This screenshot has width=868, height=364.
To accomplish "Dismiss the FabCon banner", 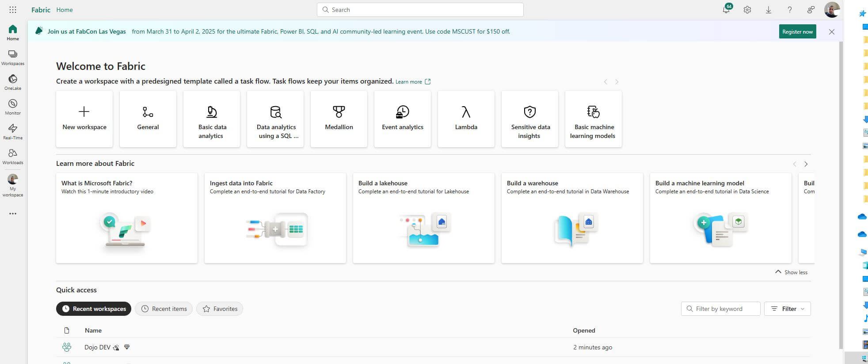I will (831, 32).
